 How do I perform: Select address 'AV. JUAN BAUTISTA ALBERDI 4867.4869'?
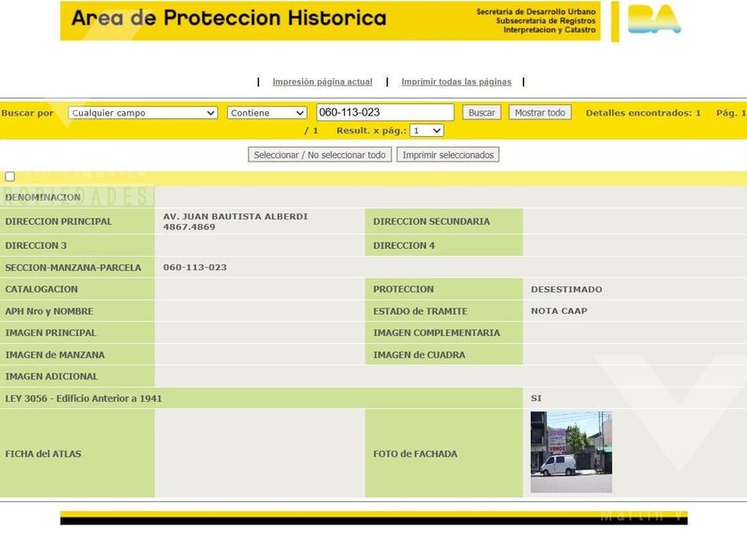pyautogui.click(x=236, y=221)
